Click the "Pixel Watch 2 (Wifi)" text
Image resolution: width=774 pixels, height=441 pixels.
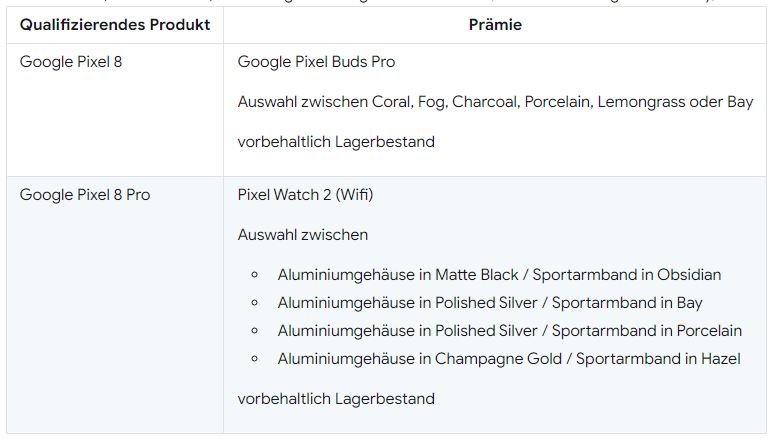coord(306,195)
